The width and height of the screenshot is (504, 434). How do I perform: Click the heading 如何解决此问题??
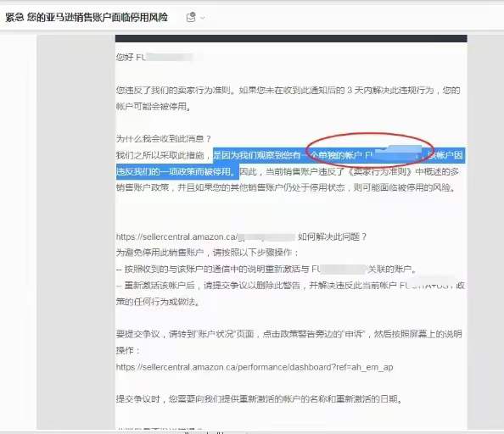(332, 236)
